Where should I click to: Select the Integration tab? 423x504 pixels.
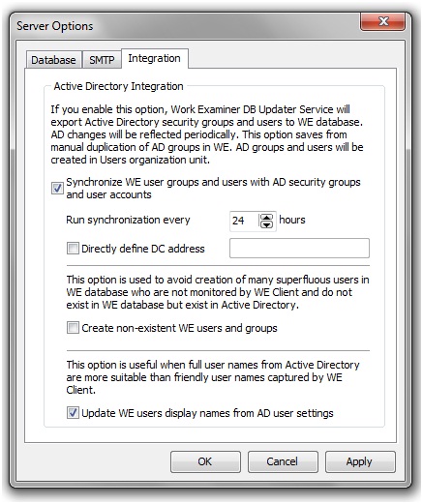[x=155, y=58]
